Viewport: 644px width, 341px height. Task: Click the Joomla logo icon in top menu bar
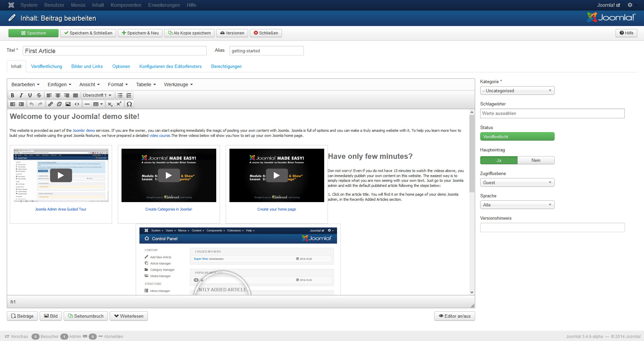pyautogui.click(x=11, y=5)
